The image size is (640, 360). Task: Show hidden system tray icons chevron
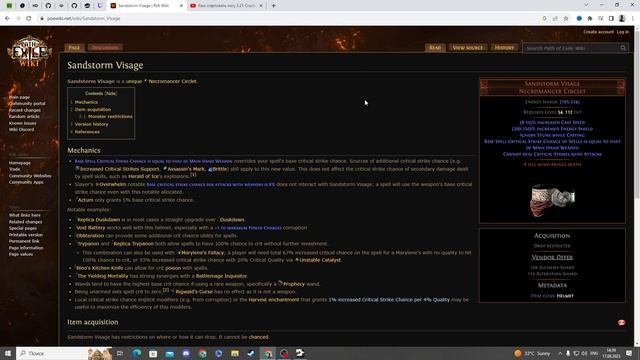(x=560, y=353)
